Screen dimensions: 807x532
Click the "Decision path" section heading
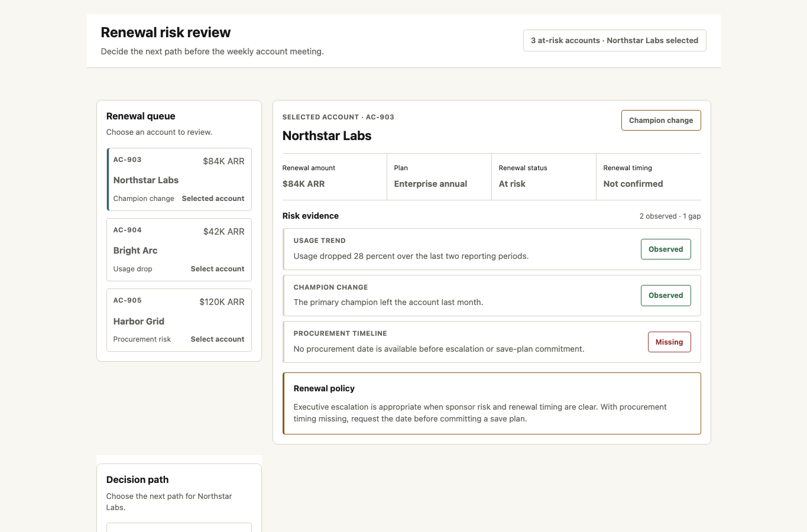click(137, 479)
